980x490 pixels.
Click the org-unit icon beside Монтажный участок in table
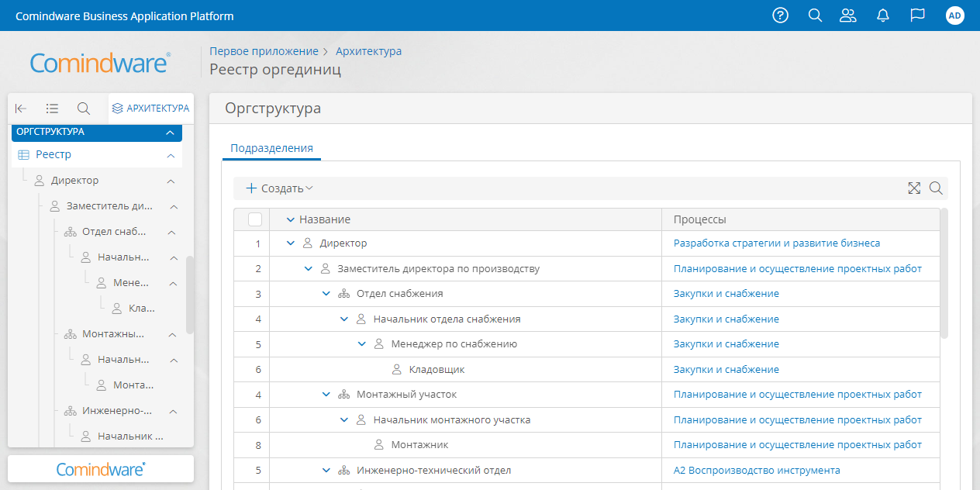[344, 395]
